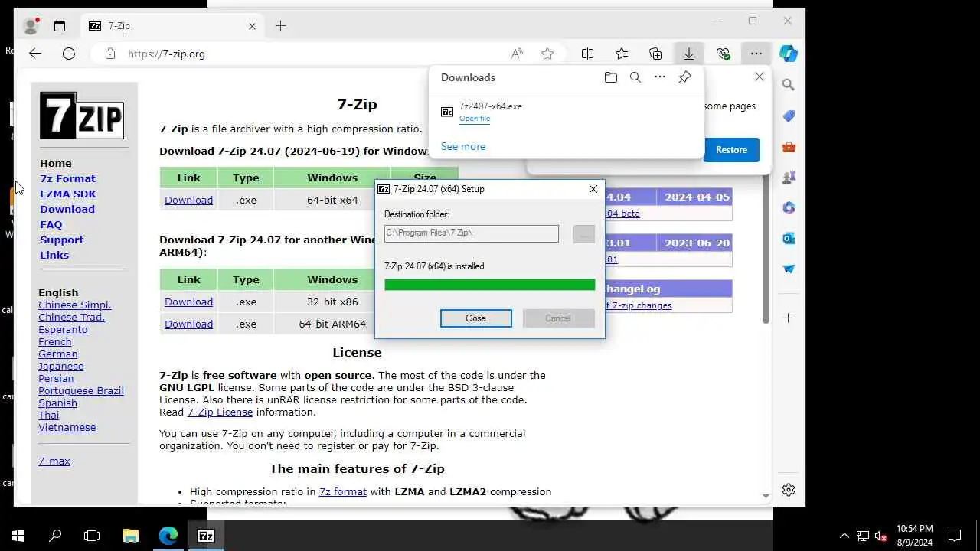Open the Collections icon
Viewport: 980px width, 551px height.
[x=655, y=54]
